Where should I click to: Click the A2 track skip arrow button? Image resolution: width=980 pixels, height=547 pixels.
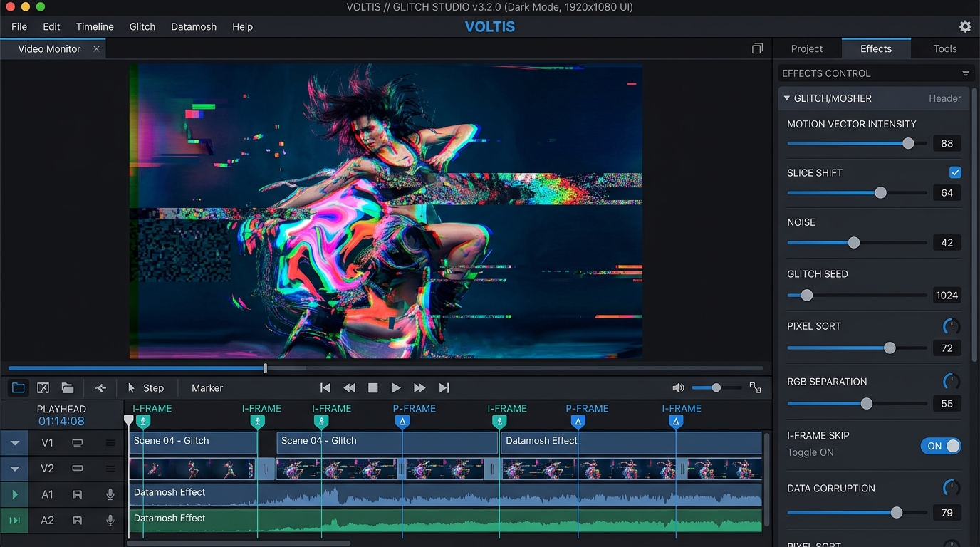[x=15, y=521]
